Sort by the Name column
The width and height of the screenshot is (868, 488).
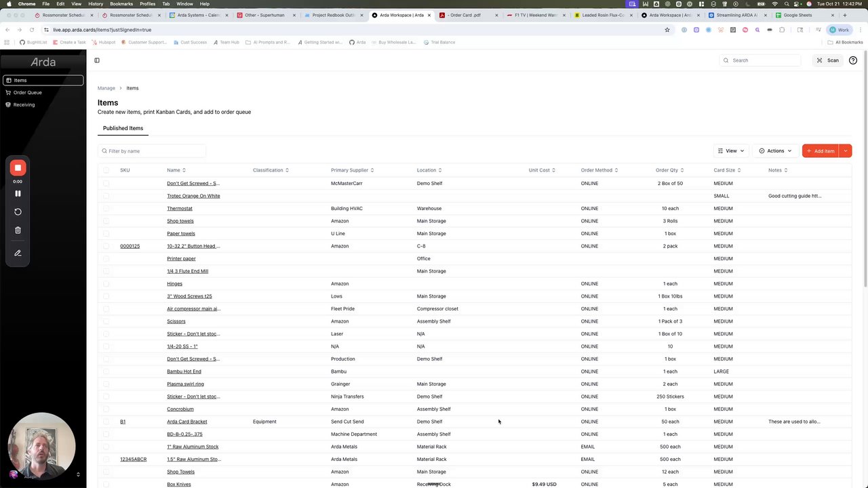tap(176, 170)
